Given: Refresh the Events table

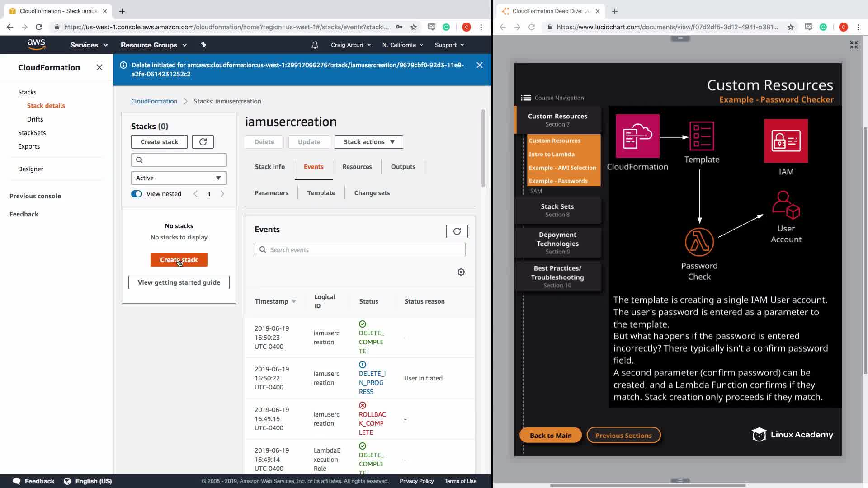Looking at the screenshot, I should point(457,231).
